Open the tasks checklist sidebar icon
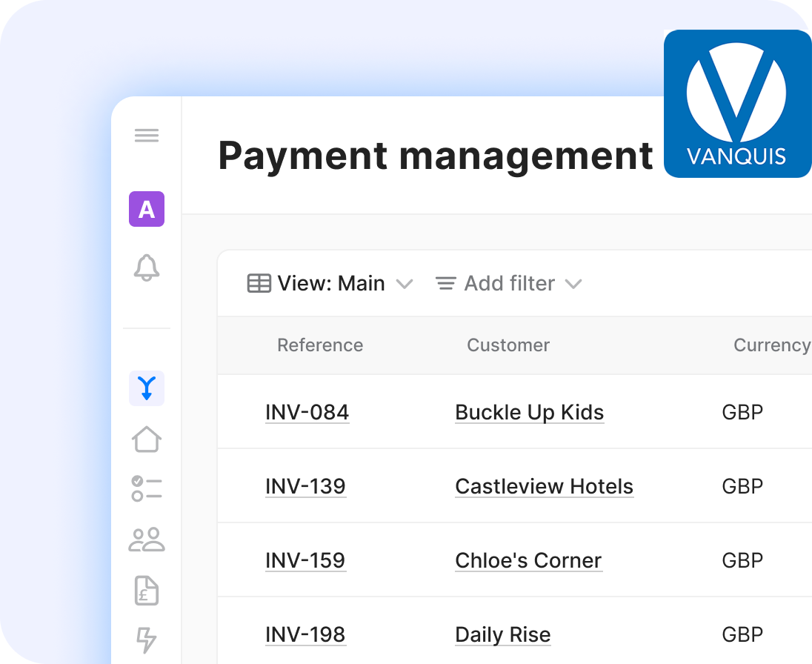 [x=147, y=489]
